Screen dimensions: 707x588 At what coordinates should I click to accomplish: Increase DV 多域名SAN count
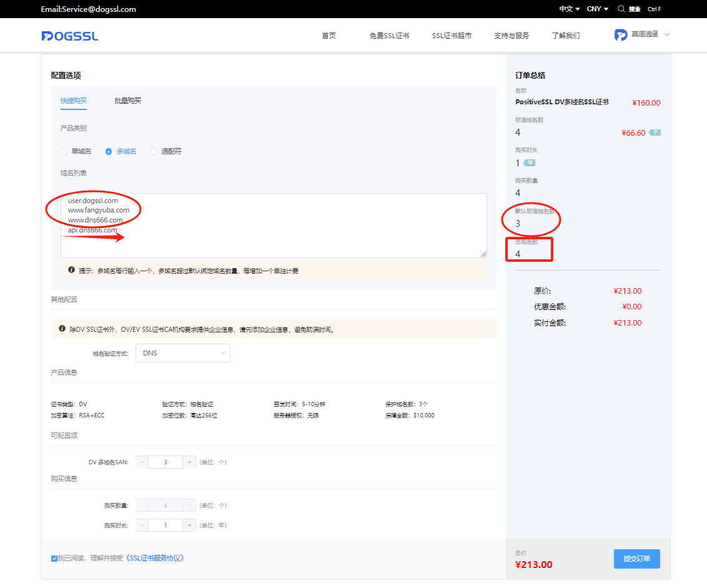click(x=189, y=462)
